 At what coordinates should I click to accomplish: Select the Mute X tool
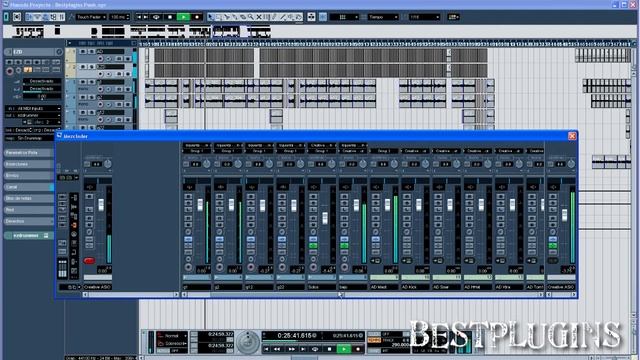(x=259, y=17)
